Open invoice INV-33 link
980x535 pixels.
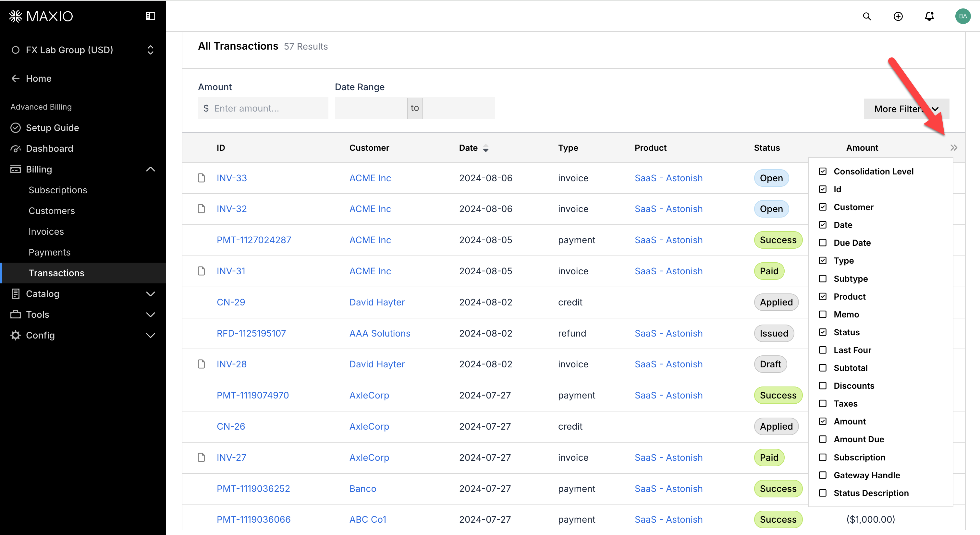tap(232, 178)
